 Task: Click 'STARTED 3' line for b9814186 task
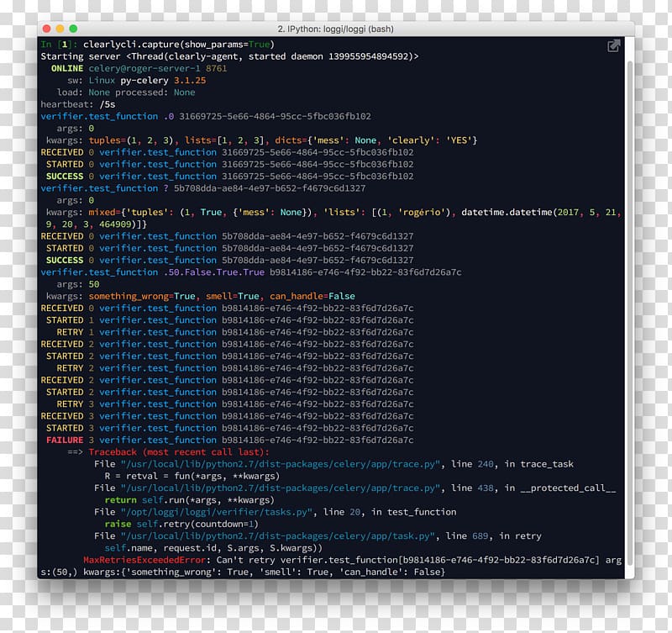coord(229,429)
